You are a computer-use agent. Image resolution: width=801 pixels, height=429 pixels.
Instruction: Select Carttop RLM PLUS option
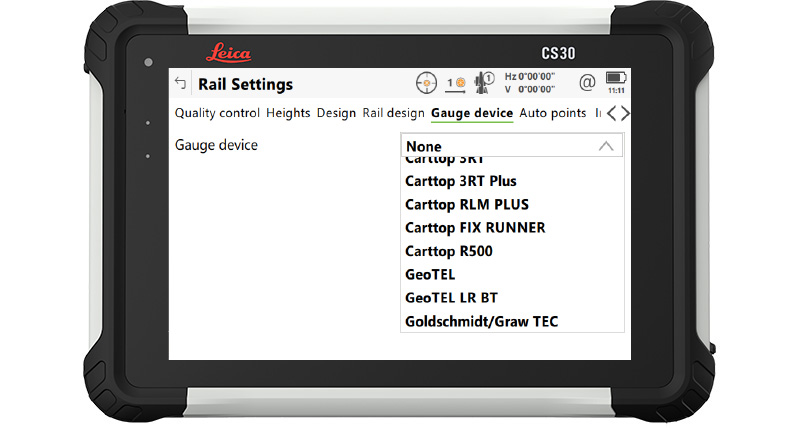click(x=466, y=204)
